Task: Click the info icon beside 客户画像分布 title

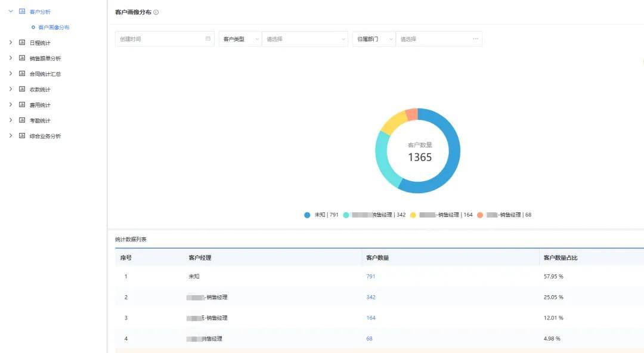Action: [x=156, y=13]
